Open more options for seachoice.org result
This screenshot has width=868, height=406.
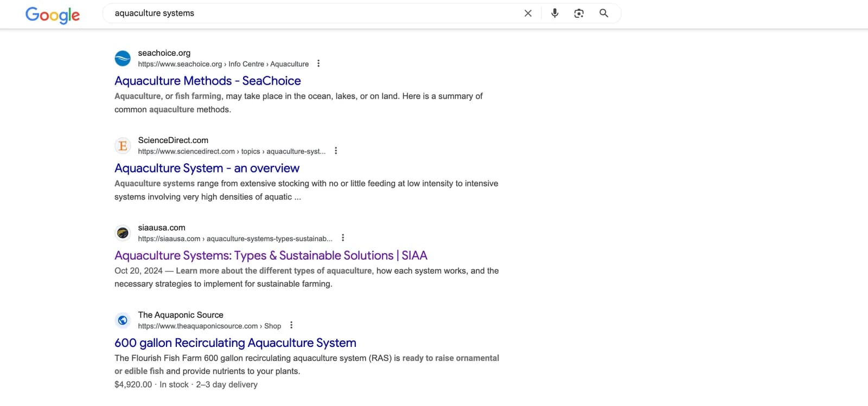pyautogui.click(x=318, y=63)
